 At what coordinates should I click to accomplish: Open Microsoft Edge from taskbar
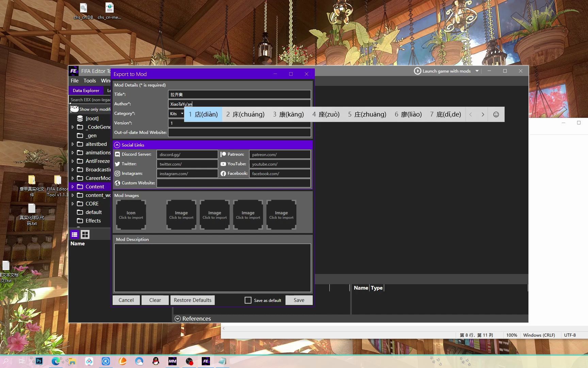coord(56,361)
